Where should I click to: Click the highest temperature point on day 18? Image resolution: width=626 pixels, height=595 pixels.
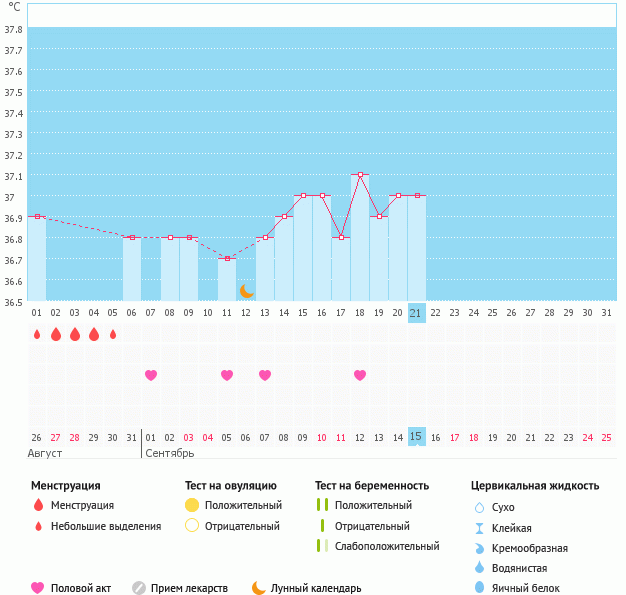(360, 174)
